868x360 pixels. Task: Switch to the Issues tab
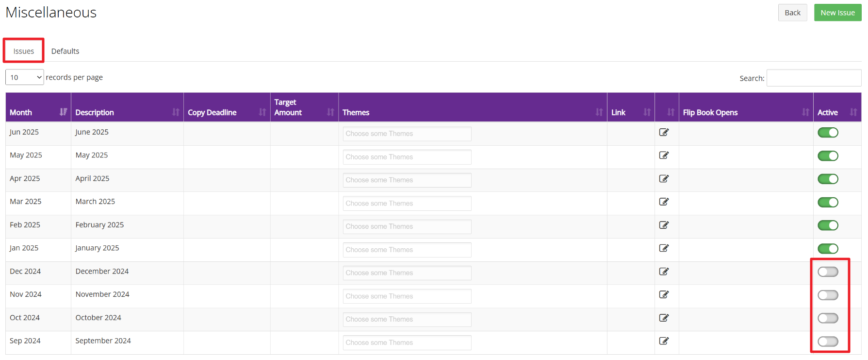[x=24, y=51]
